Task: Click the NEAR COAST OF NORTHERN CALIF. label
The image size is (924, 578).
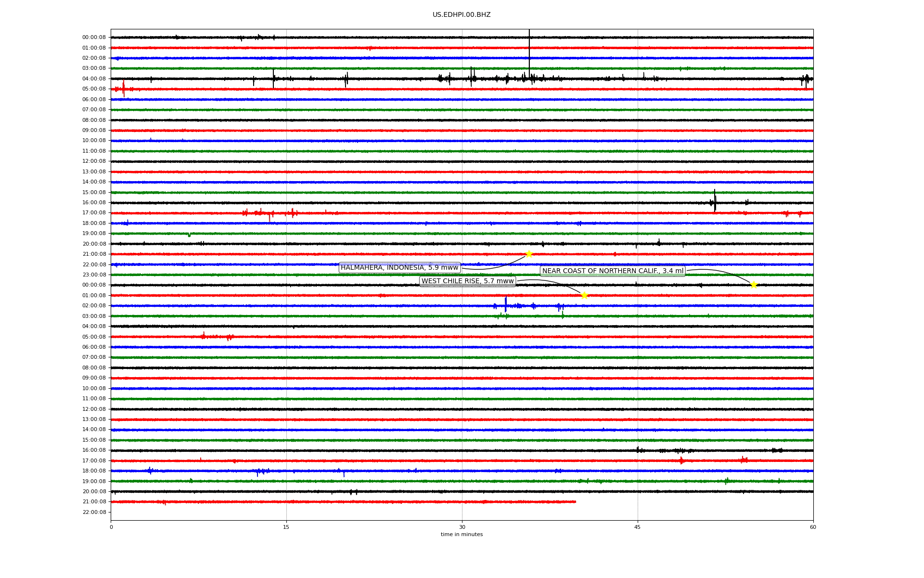Action: (613, 271)
